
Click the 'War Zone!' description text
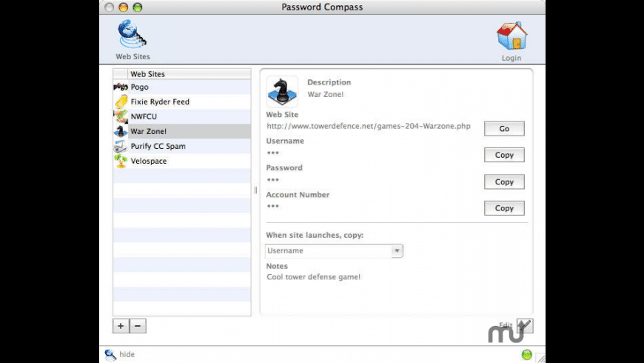click(x=325, y=94)
